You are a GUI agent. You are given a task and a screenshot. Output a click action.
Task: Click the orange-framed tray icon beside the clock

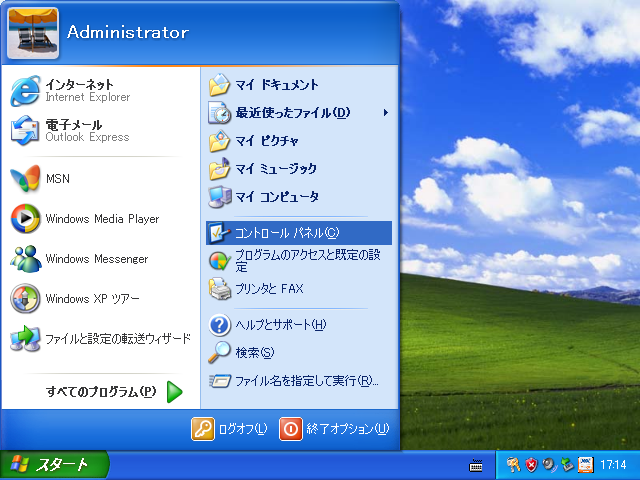point(585,465)
